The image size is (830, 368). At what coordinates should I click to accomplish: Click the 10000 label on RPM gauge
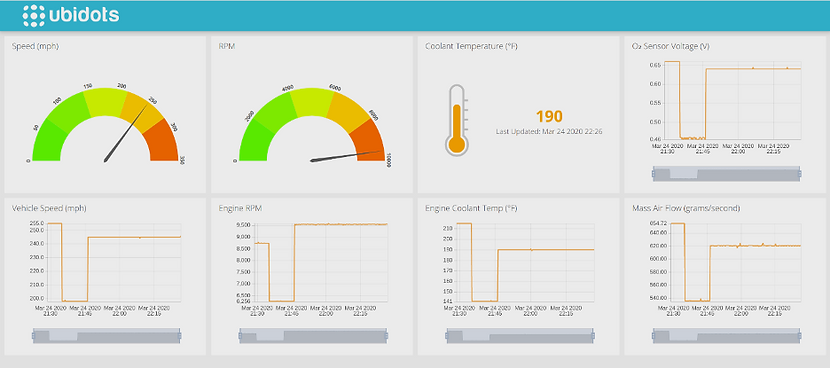click(x=389, y=160)
